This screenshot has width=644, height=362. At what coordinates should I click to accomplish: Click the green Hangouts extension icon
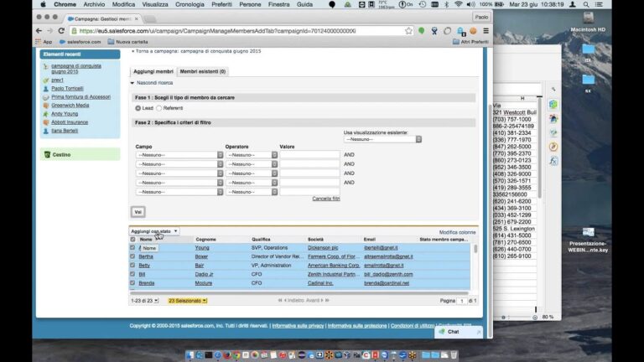[422, 31]
